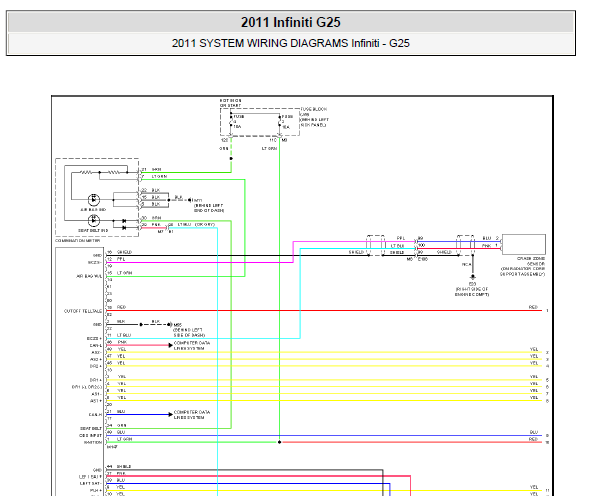Screen dimensions: 605x496
Task: Click the "IGNITION" pin label on module
Action: click(x=93, y=442)
